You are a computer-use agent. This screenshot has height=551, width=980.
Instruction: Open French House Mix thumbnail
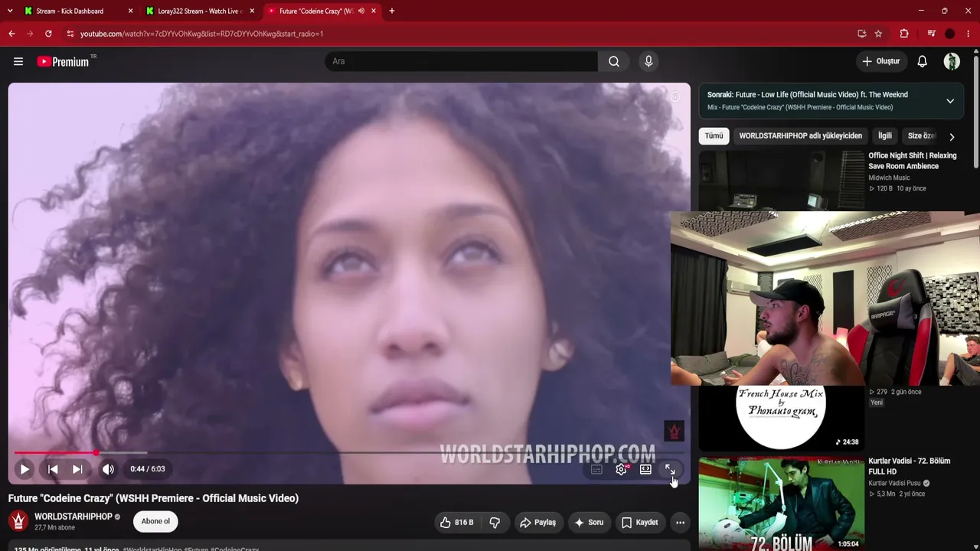pos(781,418)
